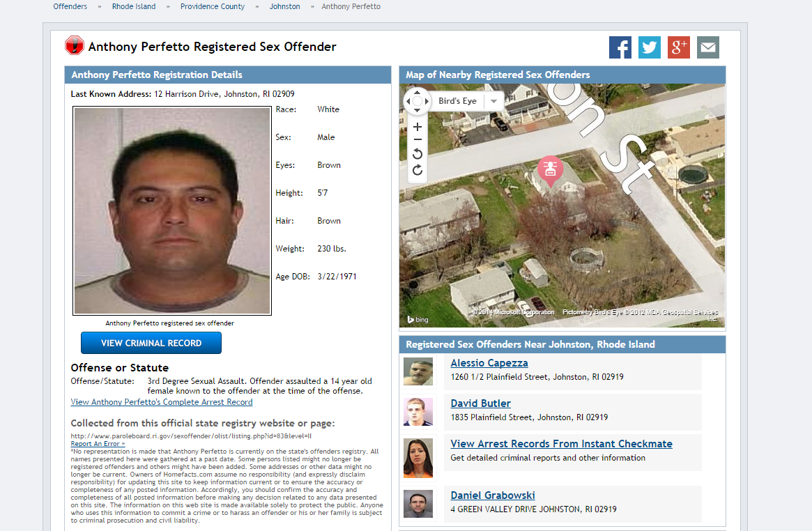Go to Rhode Island breadcrumb
This screenshot has width=812, height=531.
point(134,7)
